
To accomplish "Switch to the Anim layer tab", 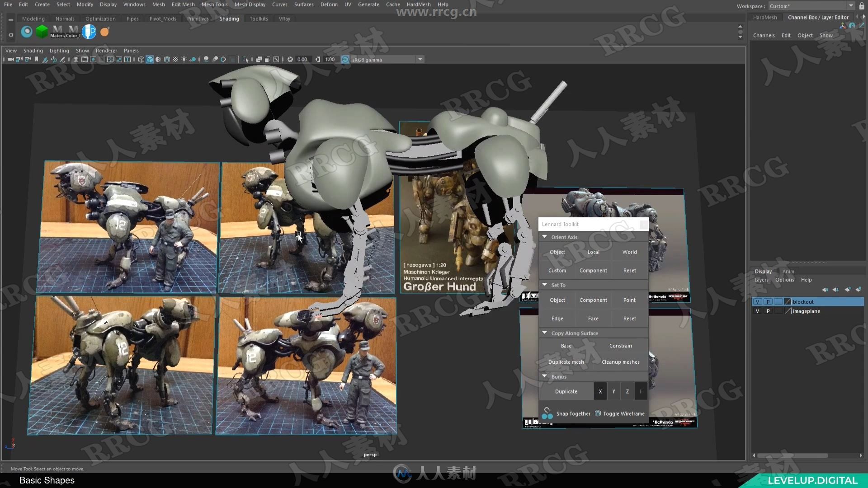I will [x=788, y=272].
